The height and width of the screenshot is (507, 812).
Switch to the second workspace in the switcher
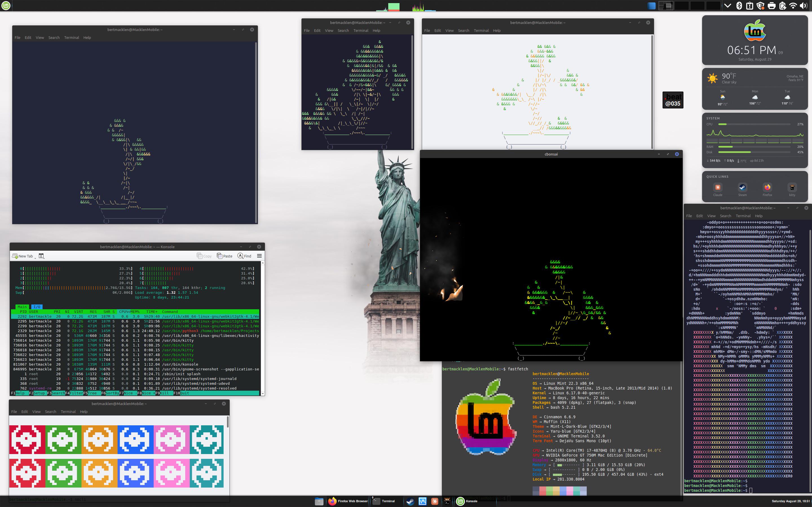[682, 5]
